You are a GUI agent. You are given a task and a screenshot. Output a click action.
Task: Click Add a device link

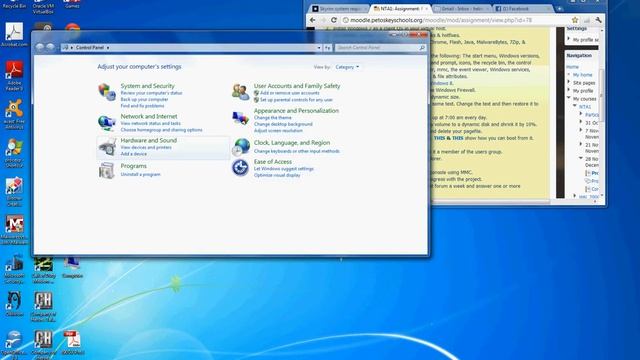[x=133, y=154]
